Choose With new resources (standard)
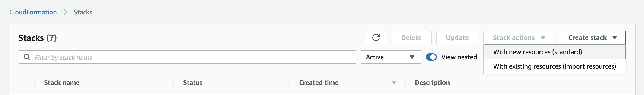This screenshot has width=644, height=95. [538, 52]
